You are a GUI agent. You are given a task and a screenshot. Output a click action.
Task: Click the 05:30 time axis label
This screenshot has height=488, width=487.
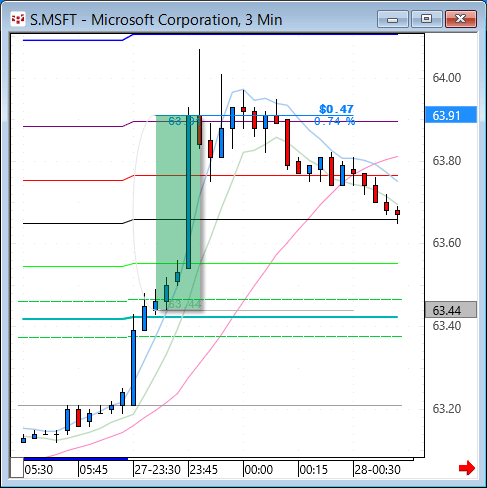tap(39, 470)
